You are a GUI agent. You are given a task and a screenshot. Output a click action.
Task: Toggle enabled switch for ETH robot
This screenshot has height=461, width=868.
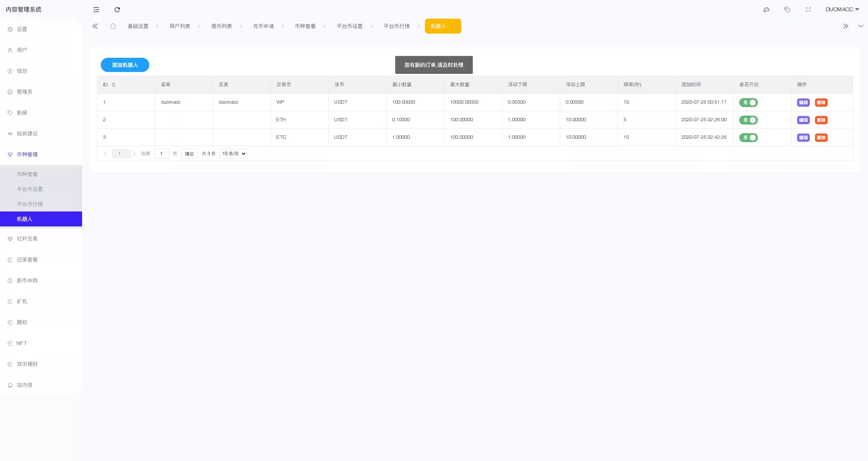[x=748, y=120]
